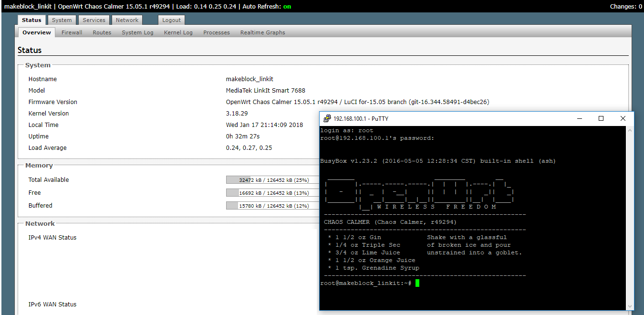Maximize the PuTTY window
This screenshot has width=644, height=315.
pos(601,118)
